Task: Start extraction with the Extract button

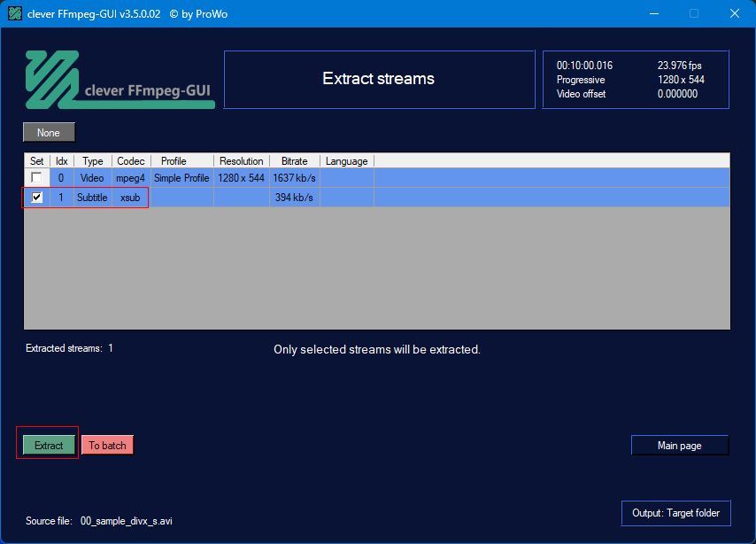Action: pos(49,445)
